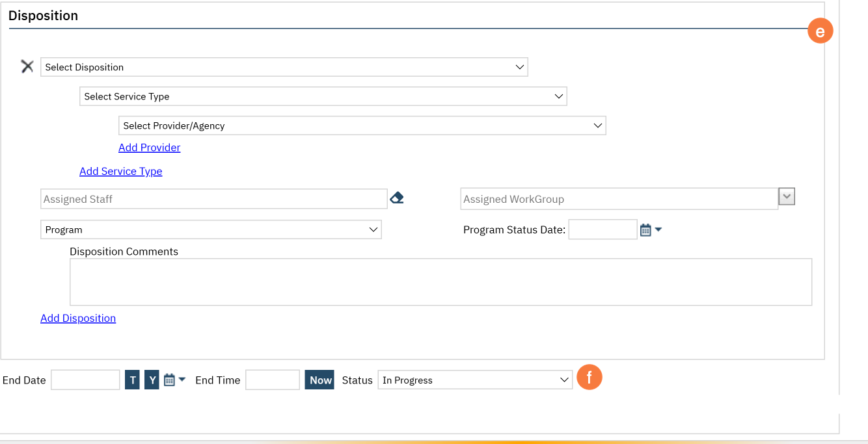Set End Date to today with T button
This screenshot has height=444, width=868.
tap(133, 380)
